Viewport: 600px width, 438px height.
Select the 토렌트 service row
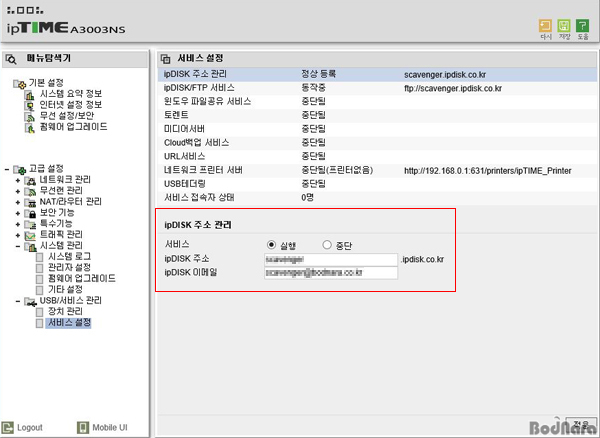[x=377, y=115]
